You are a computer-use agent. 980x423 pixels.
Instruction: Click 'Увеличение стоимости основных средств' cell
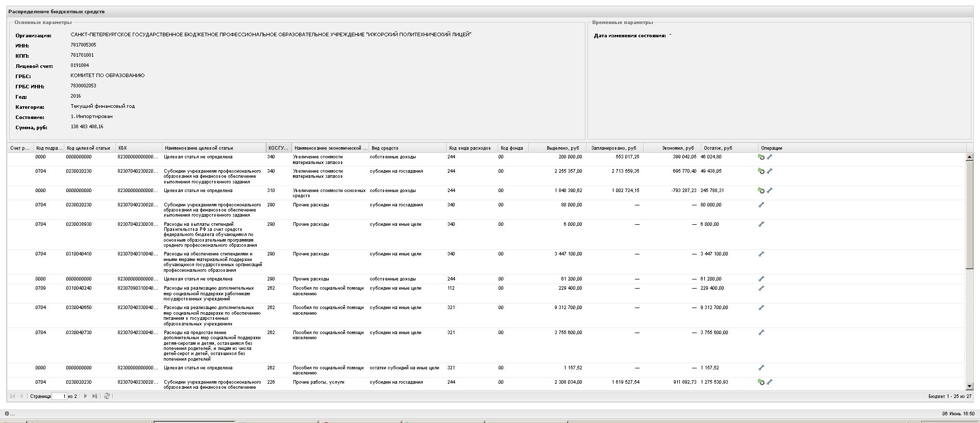(x=329, y=193)
